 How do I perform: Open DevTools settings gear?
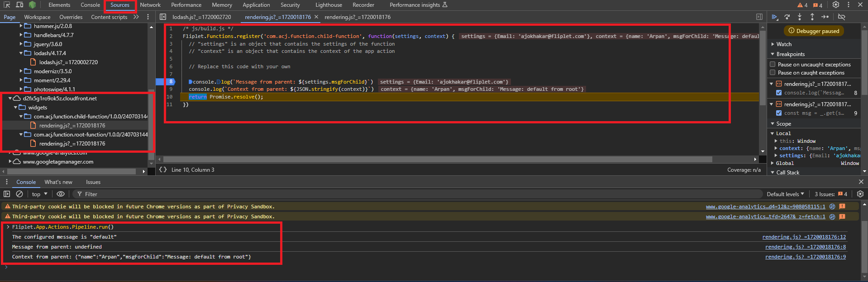(836, 5)
